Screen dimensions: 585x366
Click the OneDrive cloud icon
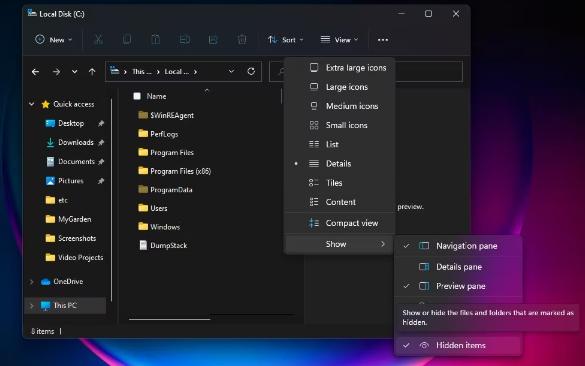46,282
